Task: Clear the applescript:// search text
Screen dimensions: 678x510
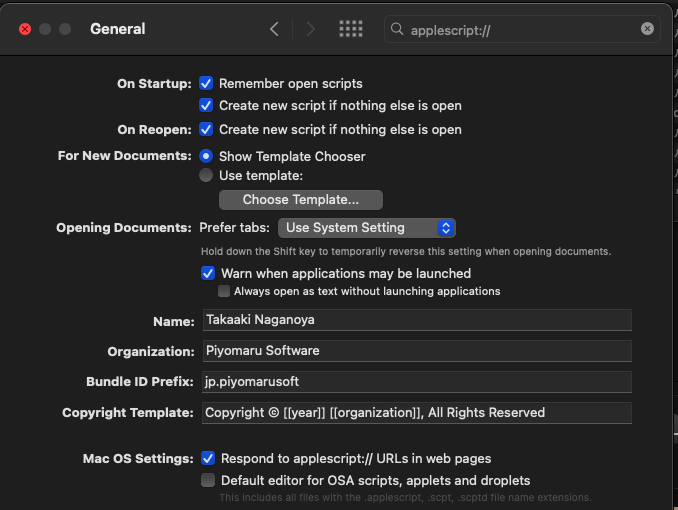Action: point(647,29)
